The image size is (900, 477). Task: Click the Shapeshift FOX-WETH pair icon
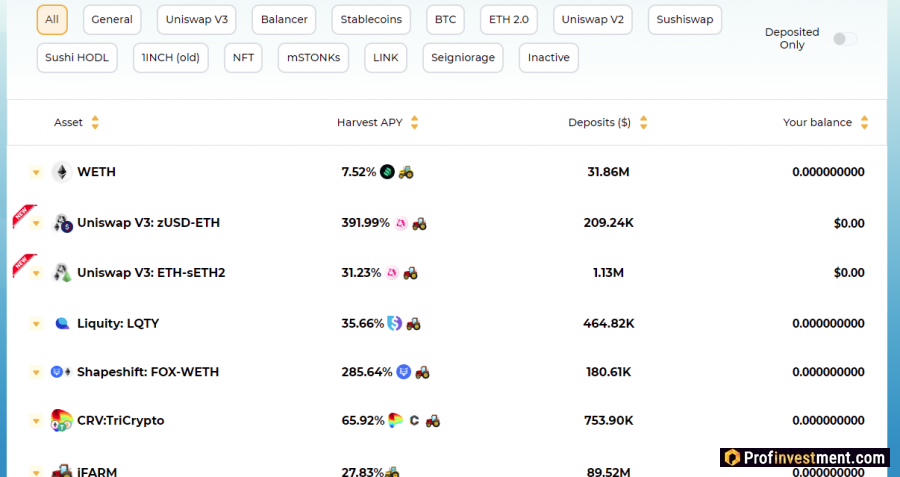point(62,372)
